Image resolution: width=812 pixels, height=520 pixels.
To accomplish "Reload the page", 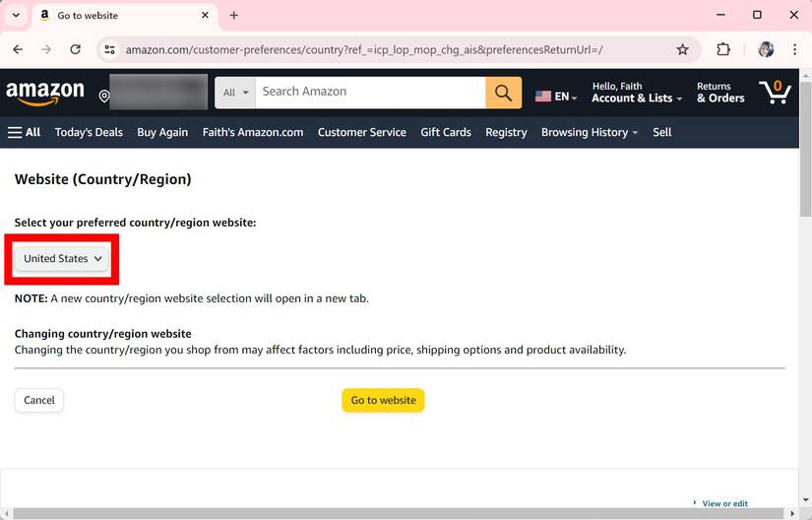I will (75, 49).
